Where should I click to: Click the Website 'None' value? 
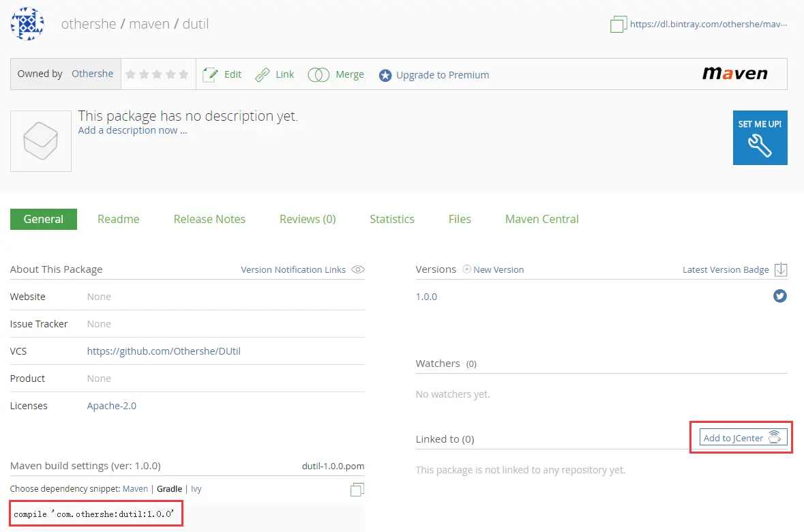click(99, 297)
